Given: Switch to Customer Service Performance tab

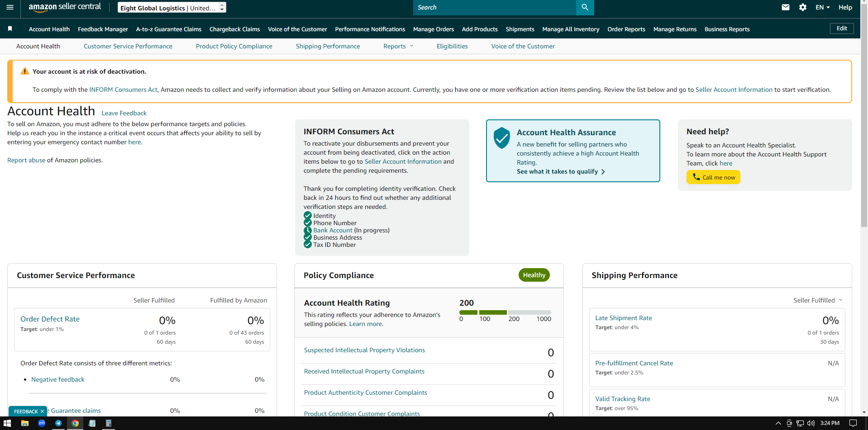Looking at the screenshot, I should (x=128, y=46).
